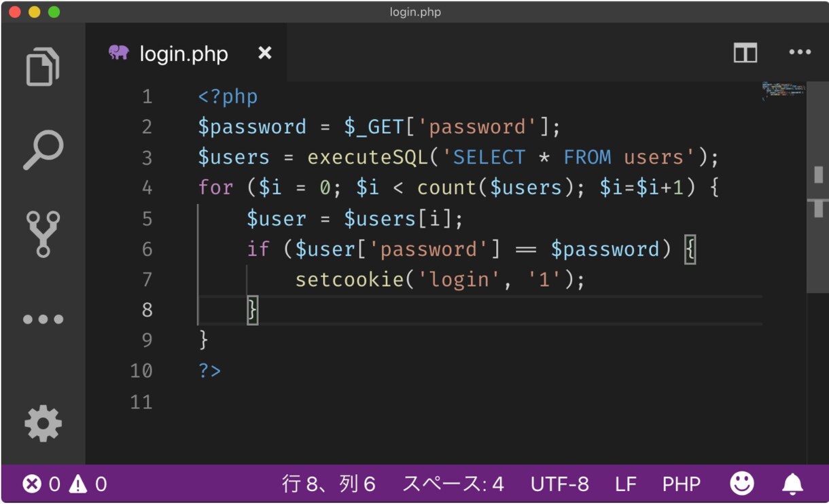Click setcookie function name

point(350,279)
